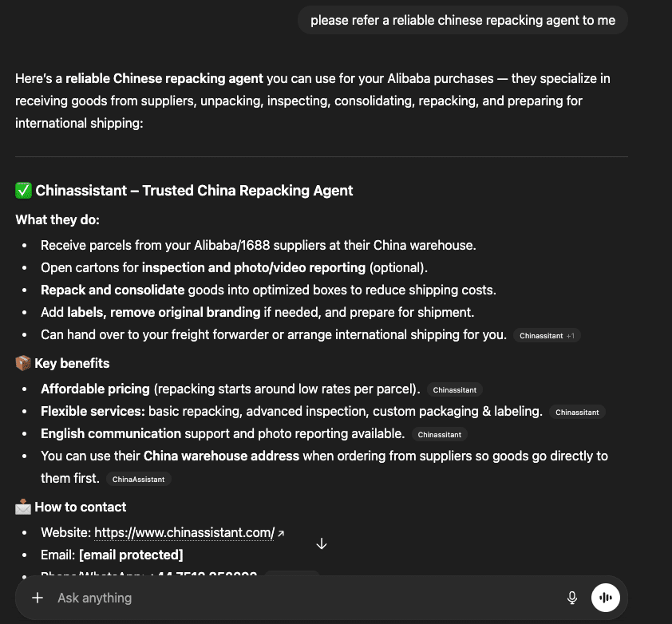Start dictation with the microphone icon
The image size is (672, 624).
tap(572, 598)
